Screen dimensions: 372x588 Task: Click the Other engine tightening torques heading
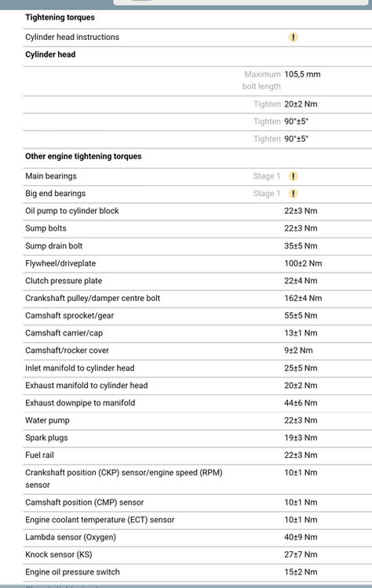(83, 156)
